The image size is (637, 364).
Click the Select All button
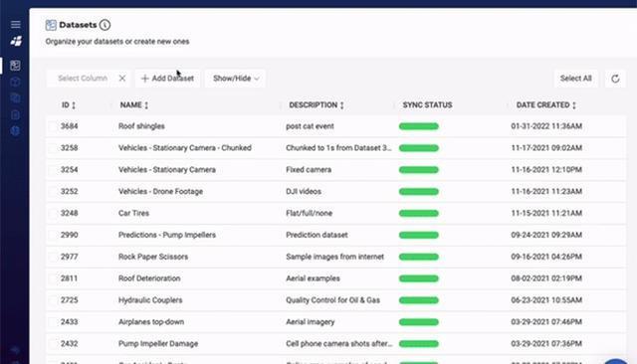pos(575,79)
